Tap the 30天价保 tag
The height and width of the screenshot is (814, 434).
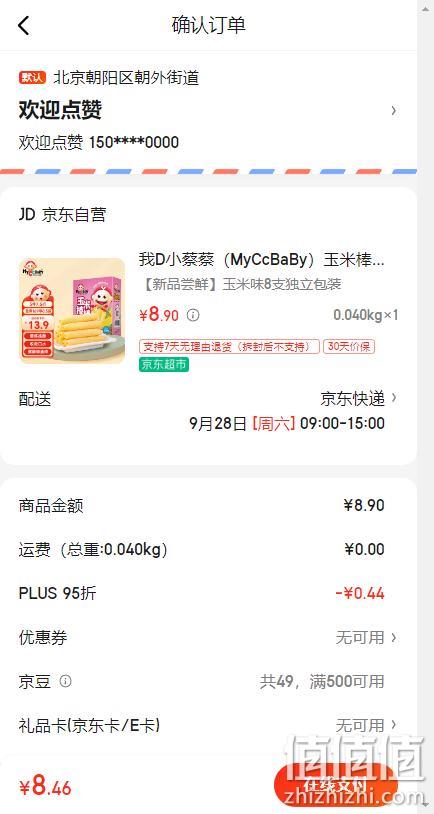click(x=349, y=346)
